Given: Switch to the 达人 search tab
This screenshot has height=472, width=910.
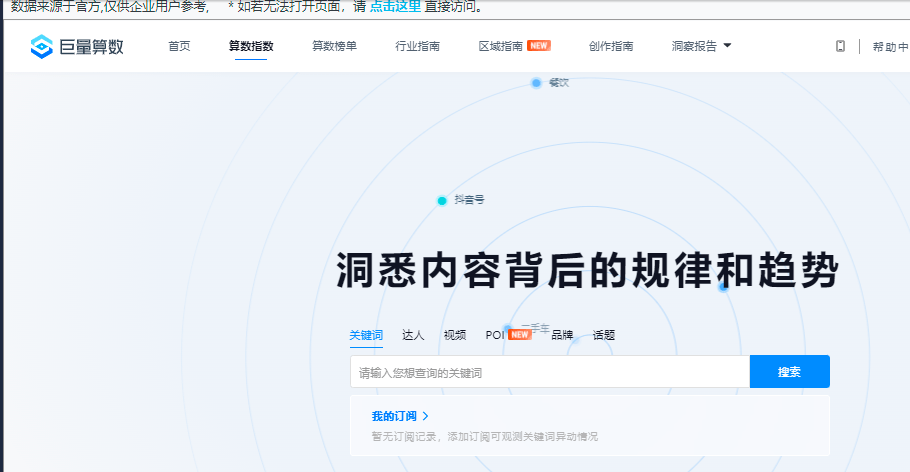Looking at the screenshot, I should click(x=413, y=335).
